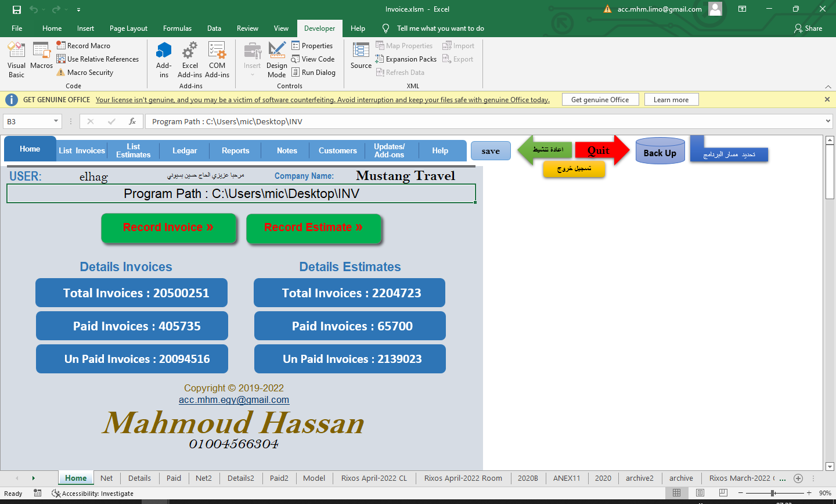This screenshot has width=836, height=504.
Task: Switch to Page Layout view in status bar
Action: [x=700, y=493]
